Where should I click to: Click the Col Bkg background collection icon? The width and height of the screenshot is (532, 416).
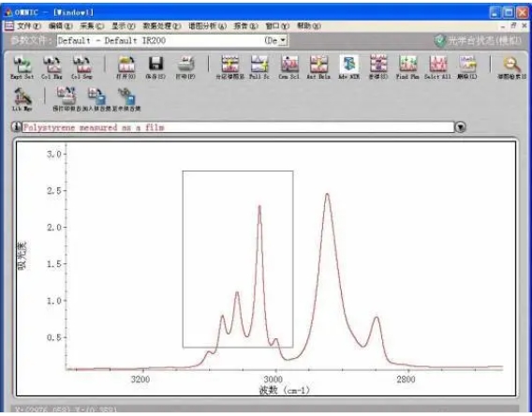(52, 67)
